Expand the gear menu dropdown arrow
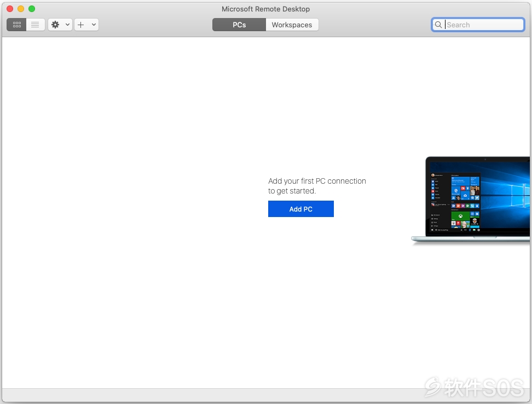The width and height of the screenshot is (532, 404). (67, 25)
